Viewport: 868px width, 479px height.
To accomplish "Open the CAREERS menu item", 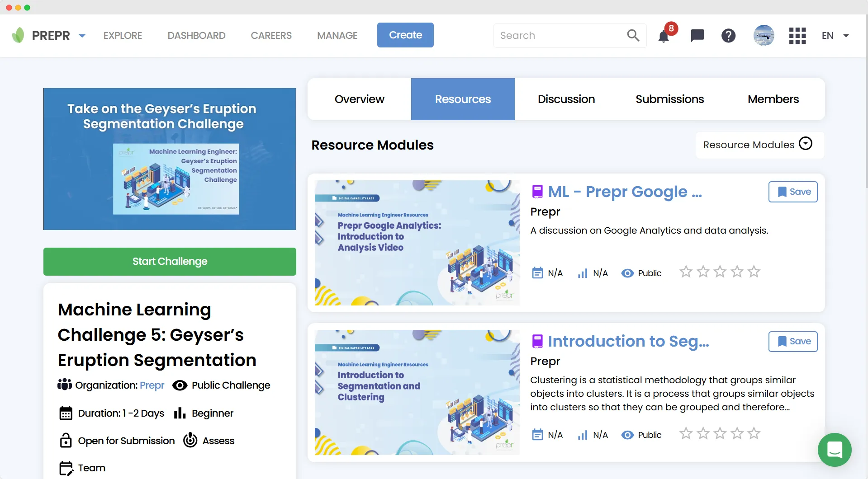I will 271,35.
